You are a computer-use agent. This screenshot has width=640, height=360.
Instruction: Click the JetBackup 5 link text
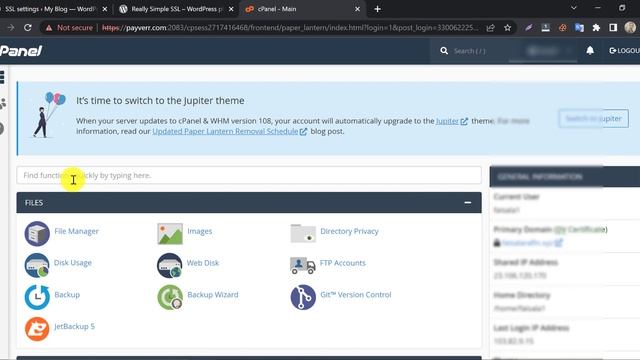point(74,326)
